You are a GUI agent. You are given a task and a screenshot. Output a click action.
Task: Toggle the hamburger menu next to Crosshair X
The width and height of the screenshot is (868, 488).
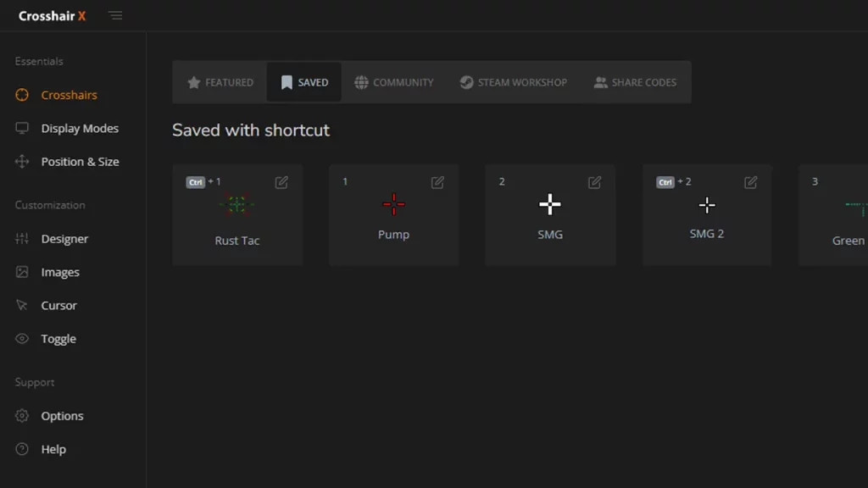click(x=115, y=15)
